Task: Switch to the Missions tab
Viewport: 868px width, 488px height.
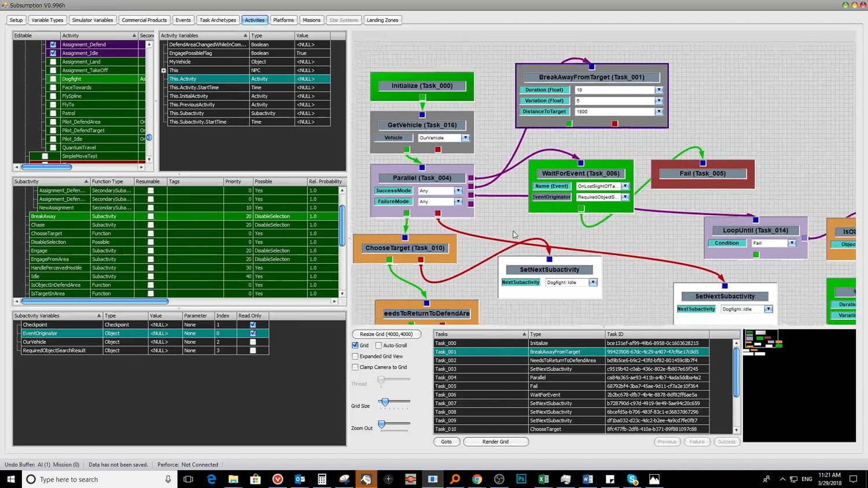Action: 311,20
